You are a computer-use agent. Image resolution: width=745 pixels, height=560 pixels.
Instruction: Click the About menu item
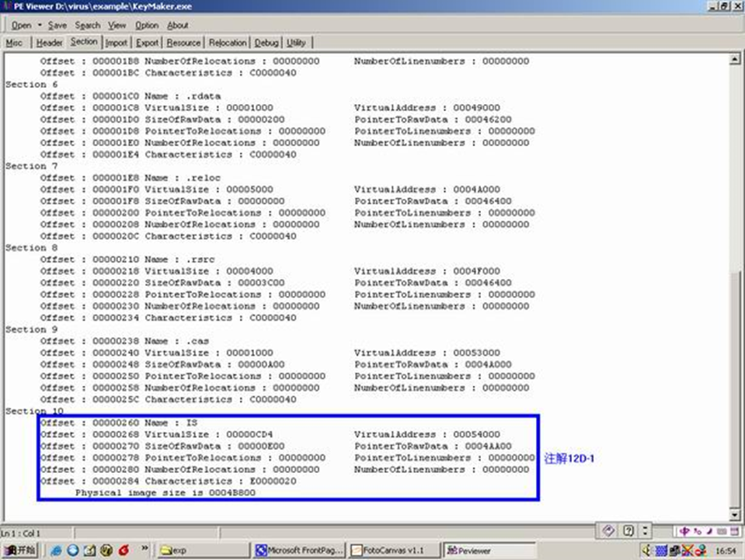[179, 25]
